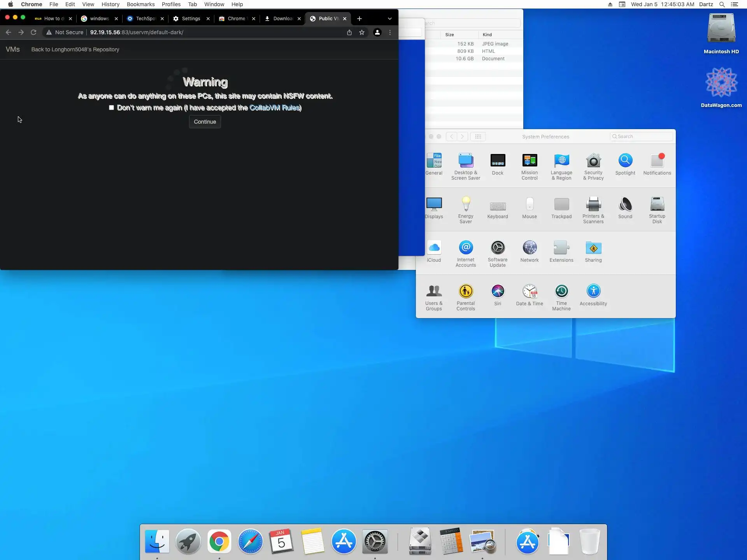Click the System Preferences search field
Viewport: 747px width, 560px height.
point(642,136)
